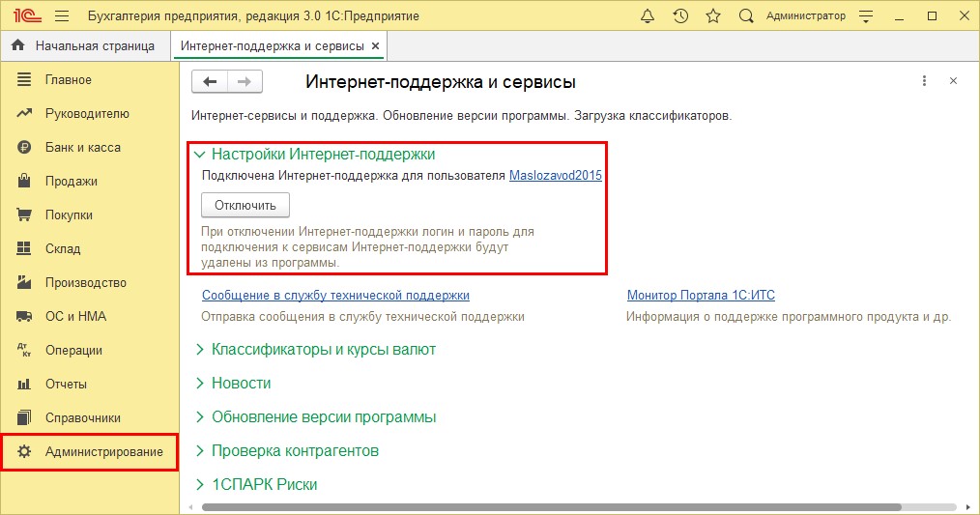Click the notifications bell icon
This screenshot has height=515, width=980.
pyautogui.click(x=648, y=16)
